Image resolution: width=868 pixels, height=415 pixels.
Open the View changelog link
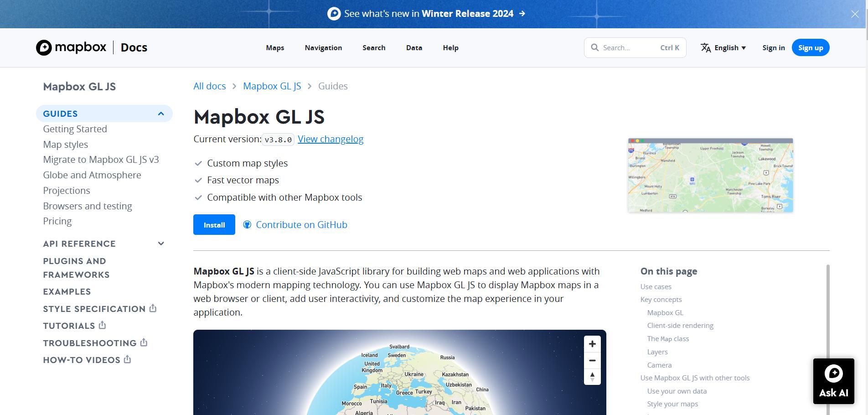click(331, 139)
